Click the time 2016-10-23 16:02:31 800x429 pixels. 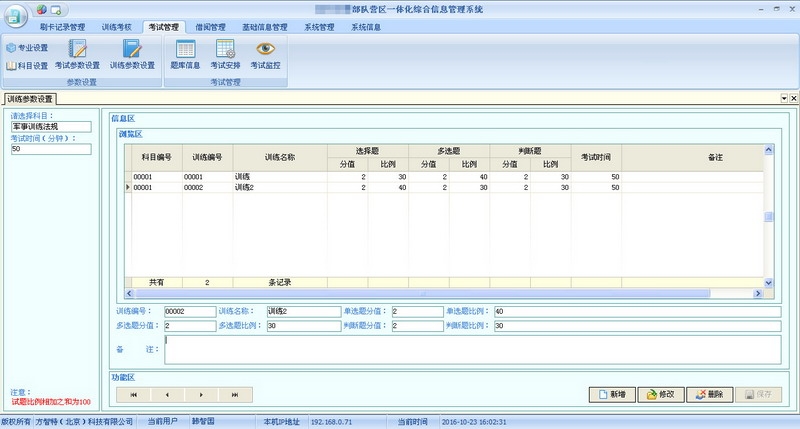[474, 422]
